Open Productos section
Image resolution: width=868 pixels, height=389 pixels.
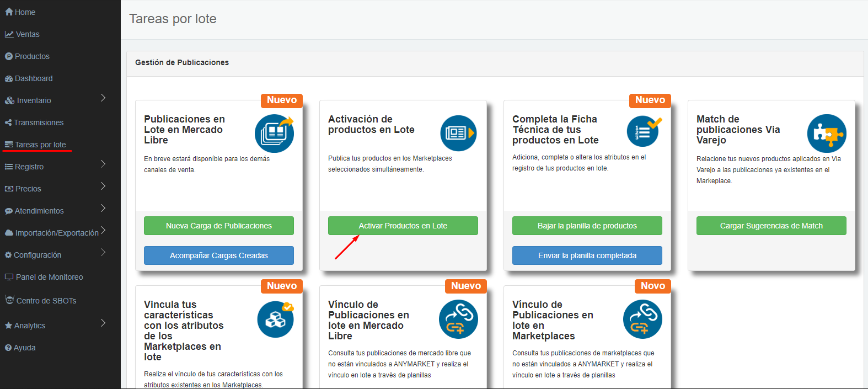[x=32, y=56]
